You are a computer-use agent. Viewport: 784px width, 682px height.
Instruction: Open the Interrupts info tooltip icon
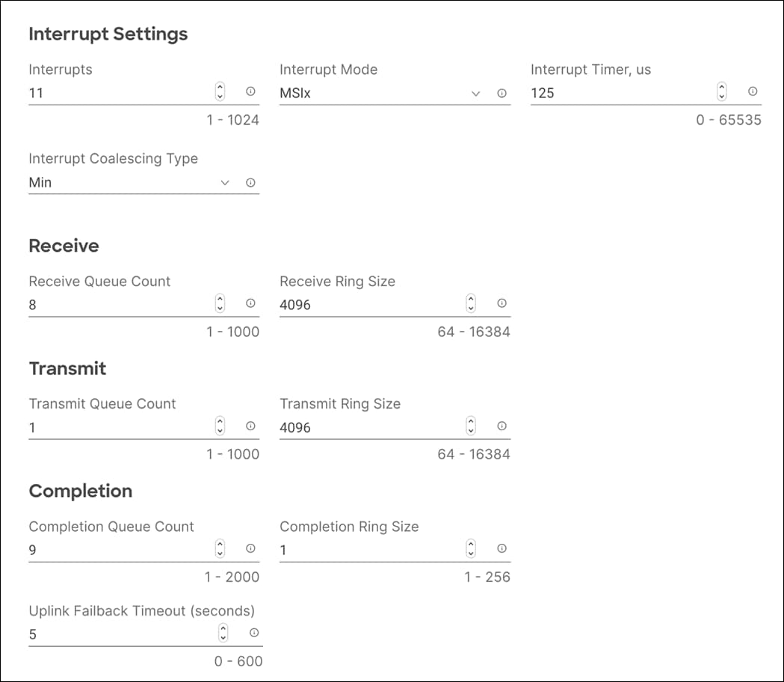tap(251, 93)
